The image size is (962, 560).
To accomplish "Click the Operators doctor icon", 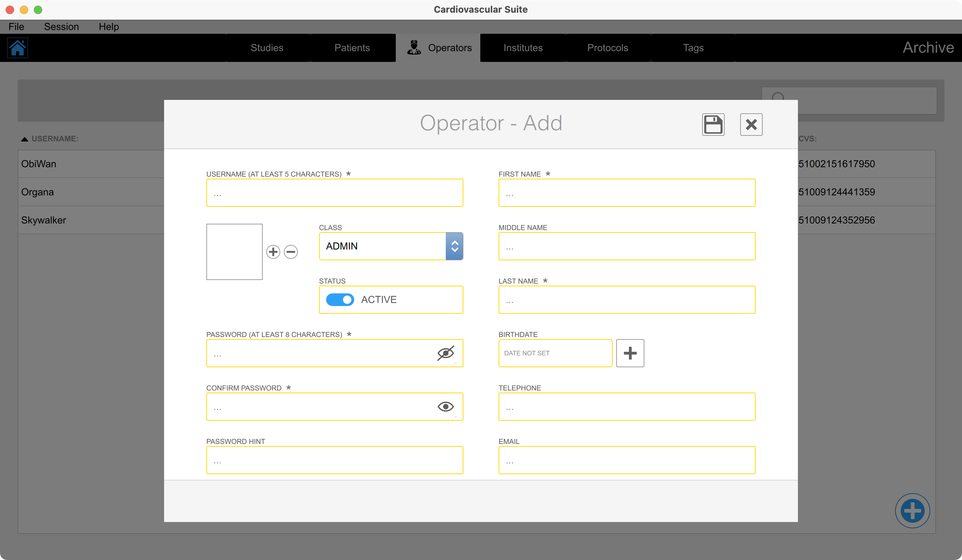I will click(414, 48).
